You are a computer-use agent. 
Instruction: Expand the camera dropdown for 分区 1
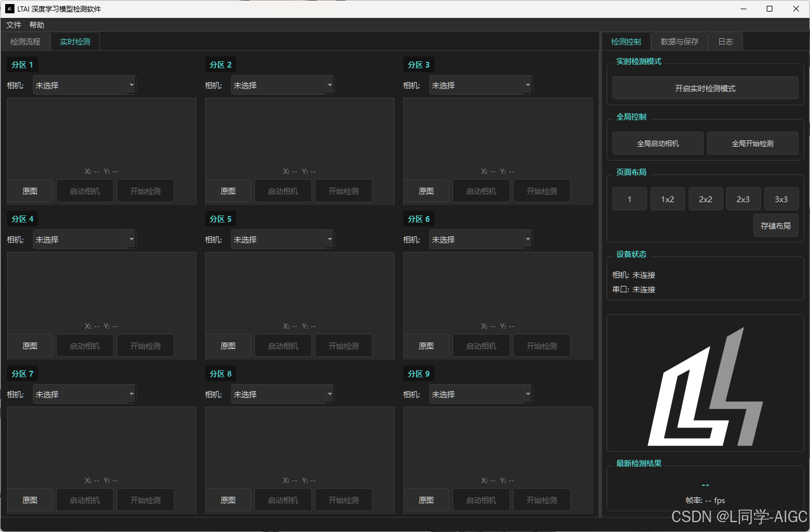pos(84,85)
